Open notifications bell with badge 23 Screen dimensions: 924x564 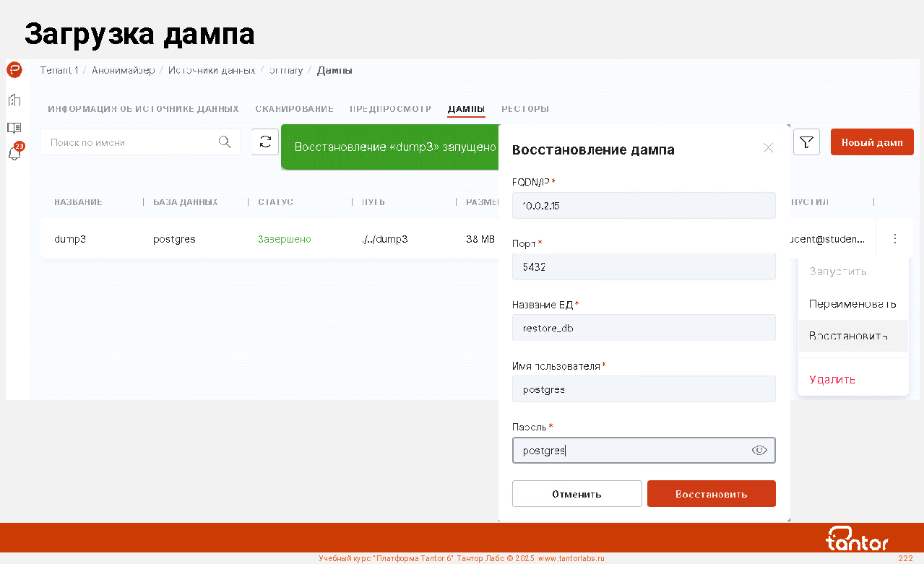(x=14, y=153)
